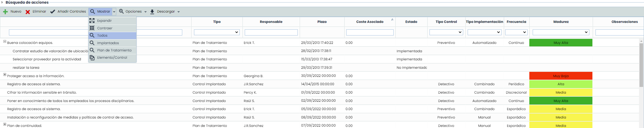This screenshot has width=644, height=128.
Task: Open the Tipo Control filter dropdown
Action: point(446,32)
